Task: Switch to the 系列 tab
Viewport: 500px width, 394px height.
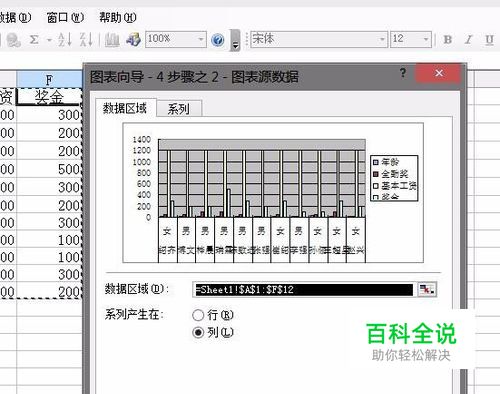Action: [179, 109]
